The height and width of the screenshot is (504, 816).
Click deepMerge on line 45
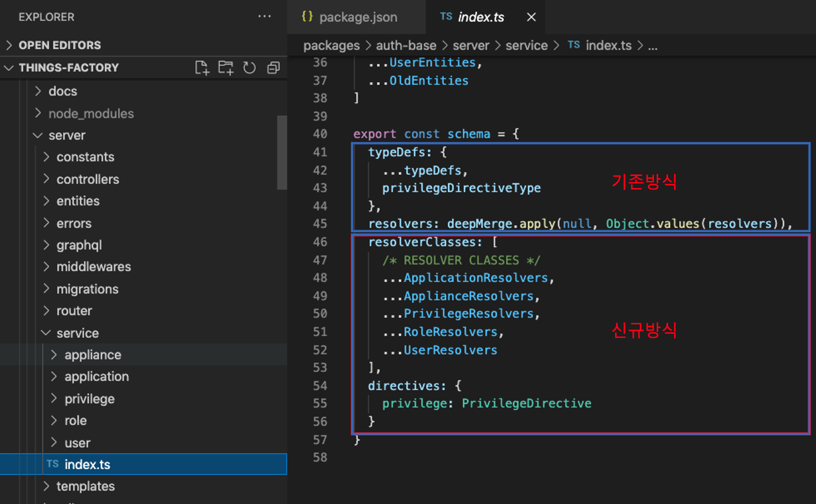[479, 224]
